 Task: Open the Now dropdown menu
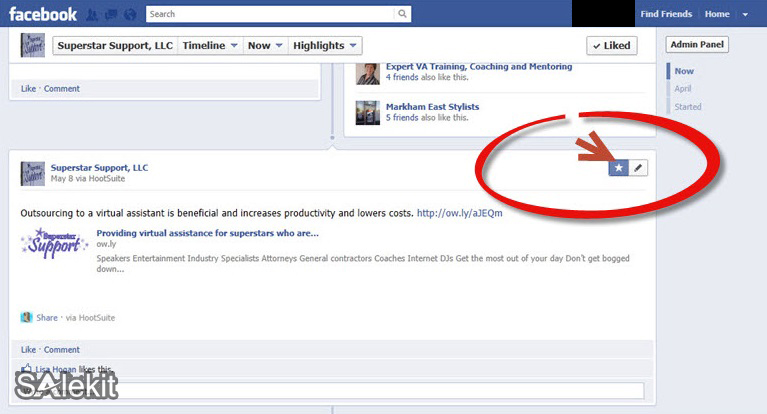(265, 45)
